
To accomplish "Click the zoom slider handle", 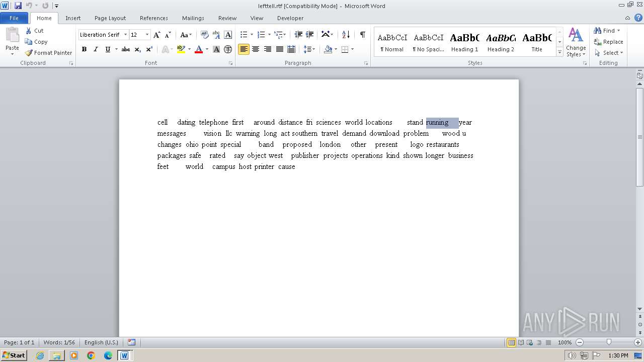I will (x=609, y=342).
